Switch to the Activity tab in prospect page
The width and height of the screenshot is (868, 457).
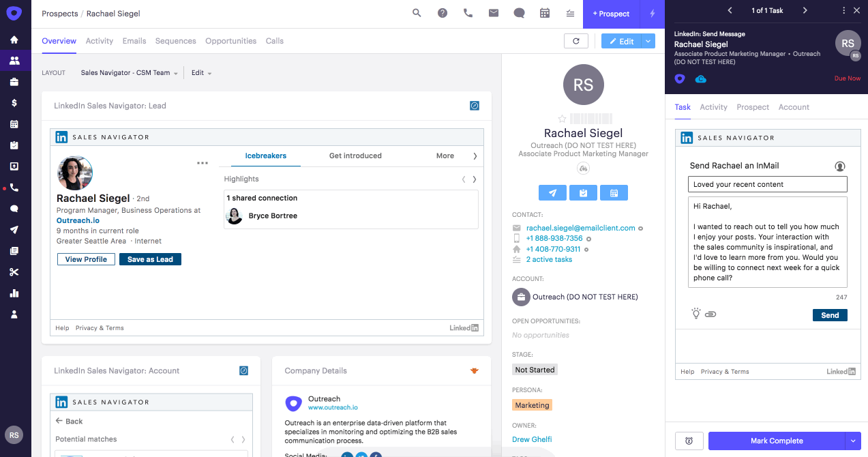click(x=100, y=41)
